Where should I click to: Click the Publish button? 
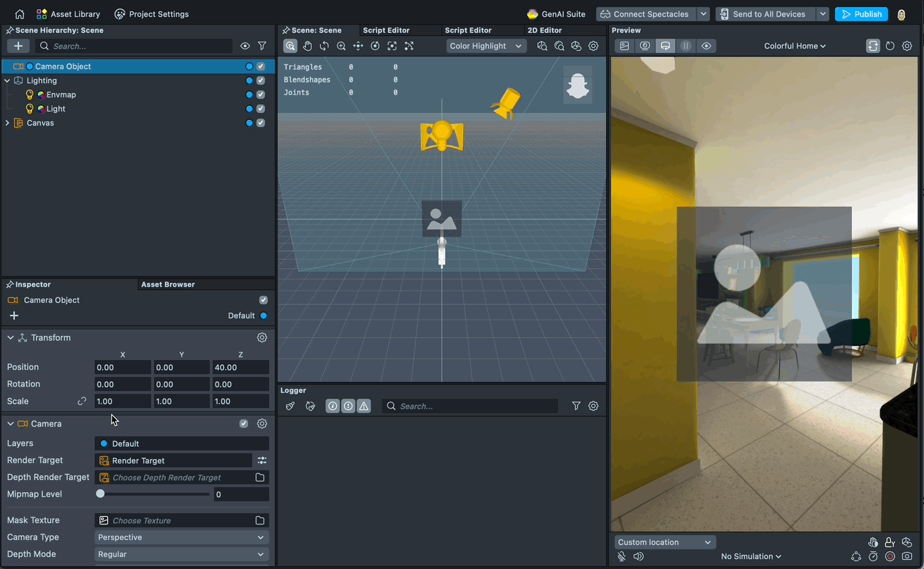point(861,13)
